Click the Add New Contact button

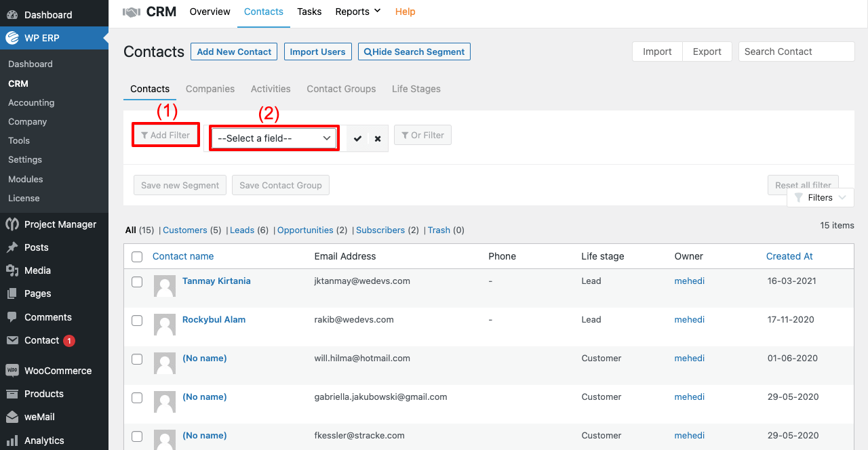(234, 52)
